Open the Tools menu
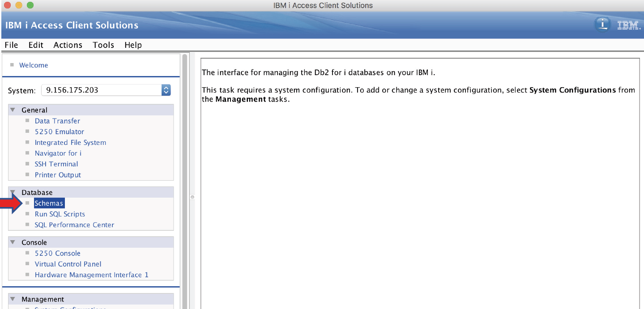Image resolution: width=644 pixels, height=309 pixels. coord(103,45)
